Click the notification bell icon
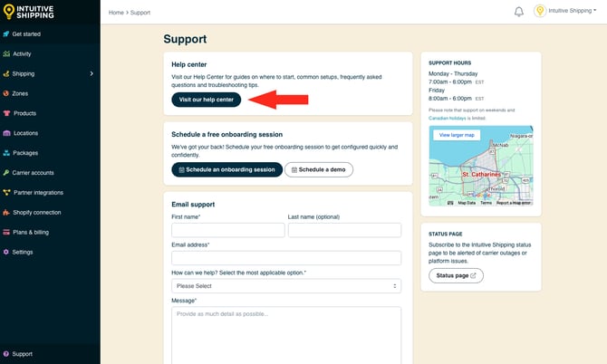 click(519, 12)
